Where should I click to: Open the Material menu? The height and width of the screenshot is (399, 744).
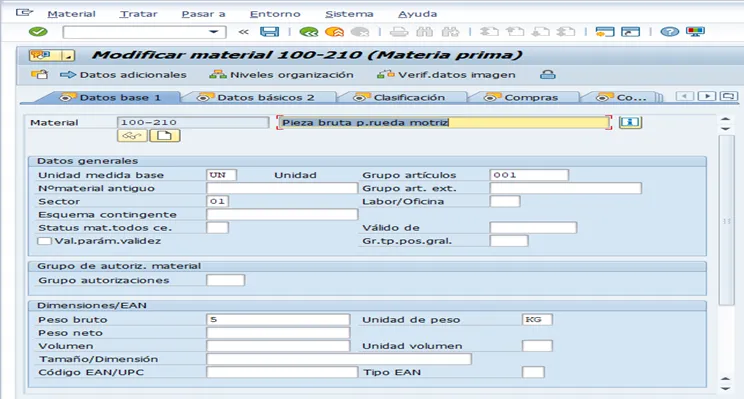[71, 14]
